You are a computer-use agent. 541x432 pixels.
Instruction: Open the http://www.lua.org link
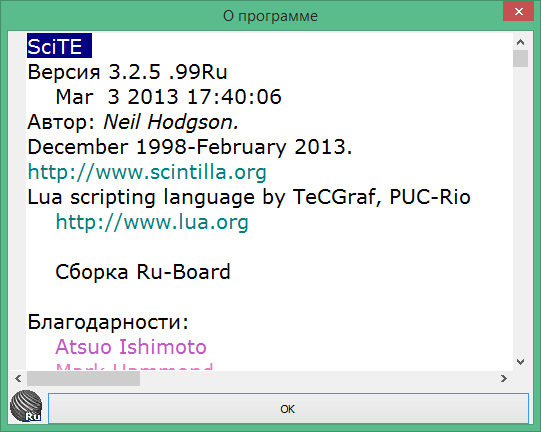pyautogui.click(x=152, y=222)
